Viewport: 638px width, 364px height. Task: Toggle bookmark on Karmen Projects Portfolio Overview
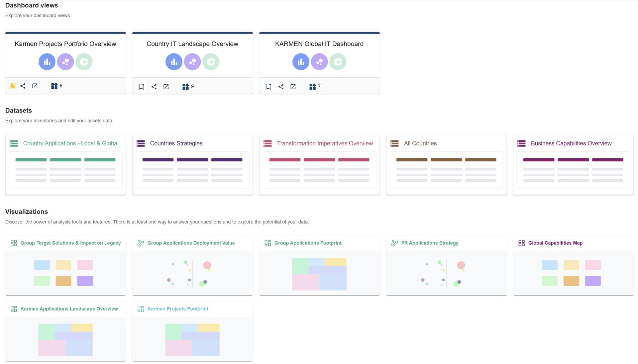(x=13, y=86)
